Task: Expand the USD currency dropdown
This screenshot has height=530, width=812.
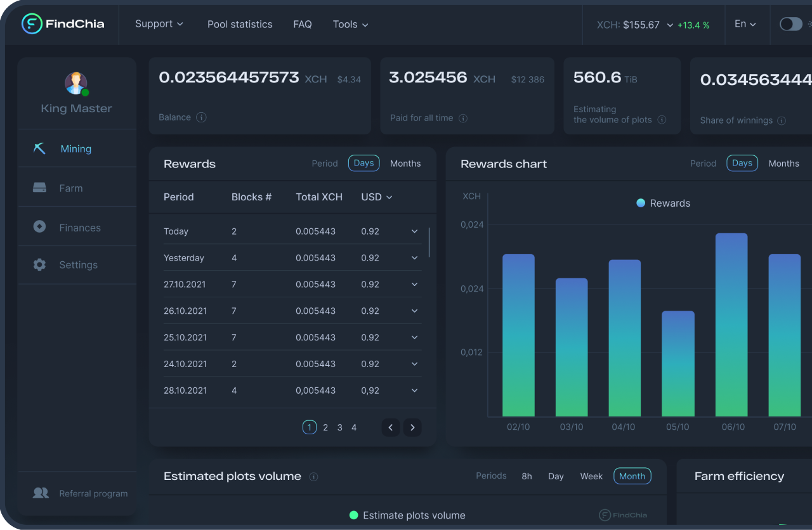Action: pyautogui.click(x=376, y=197)
